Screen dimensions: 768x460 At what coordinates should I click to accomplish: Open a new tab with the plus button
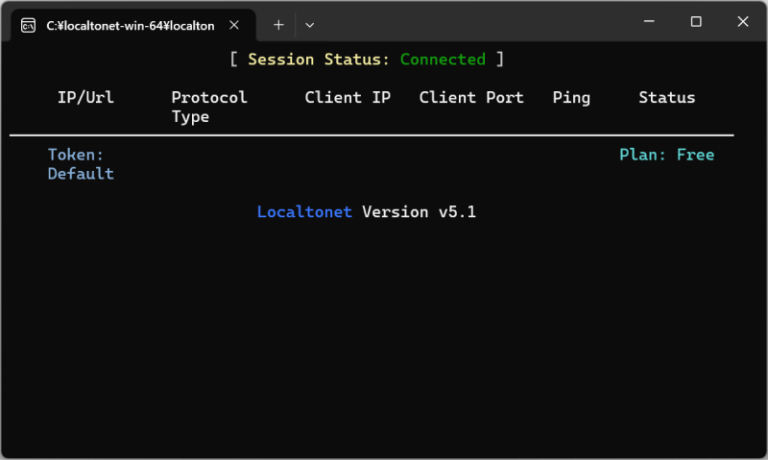[x=279, y=24]
